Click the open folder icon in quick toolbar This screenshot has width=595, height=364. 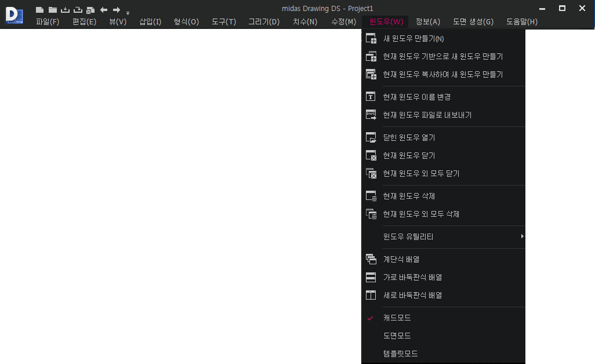(52, 10)
